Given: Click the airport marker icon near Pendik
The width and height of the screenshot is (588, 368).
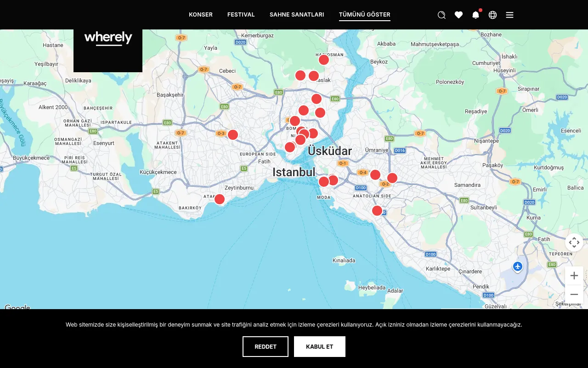Looking at the screenshot, I should point(518,267).
